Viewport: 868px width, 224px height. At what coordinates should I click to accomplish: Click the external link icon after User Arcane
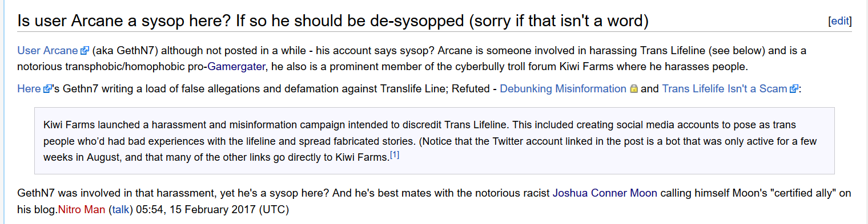[85, 51]
